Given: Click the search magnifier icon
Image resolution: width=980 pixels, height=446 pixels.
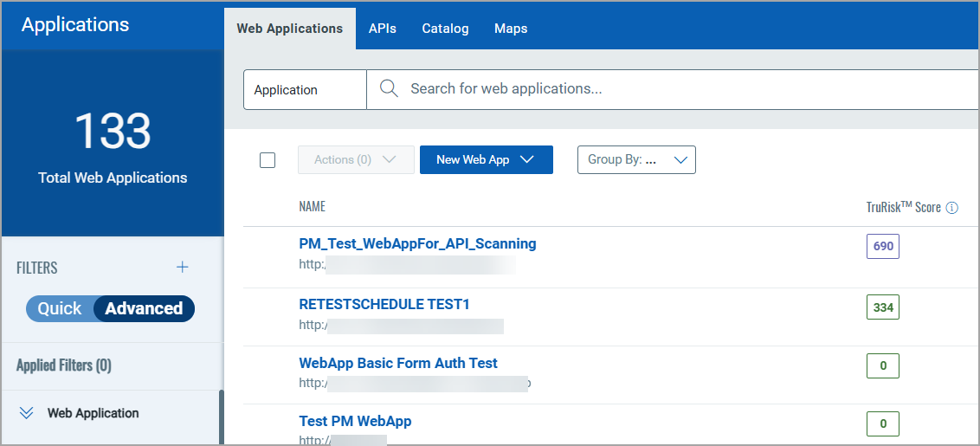Looking at the screenshot, I should (x=389, y=89).
